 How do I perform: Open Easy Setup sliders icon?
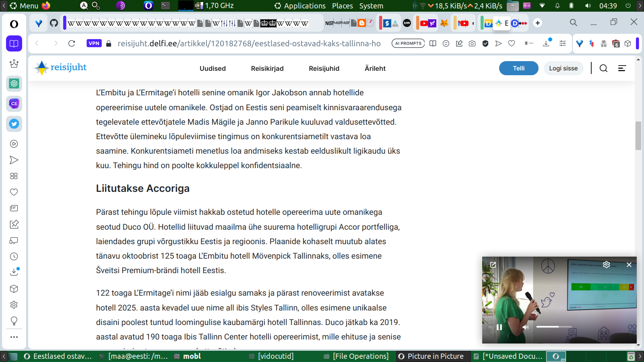(x=563, y=43)
